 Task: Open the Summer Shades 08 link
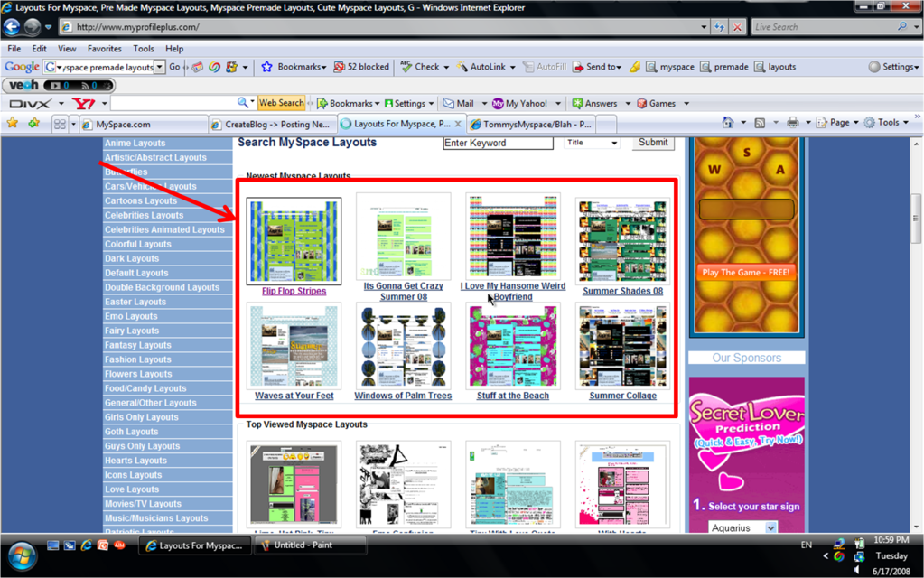coord(623,291)
